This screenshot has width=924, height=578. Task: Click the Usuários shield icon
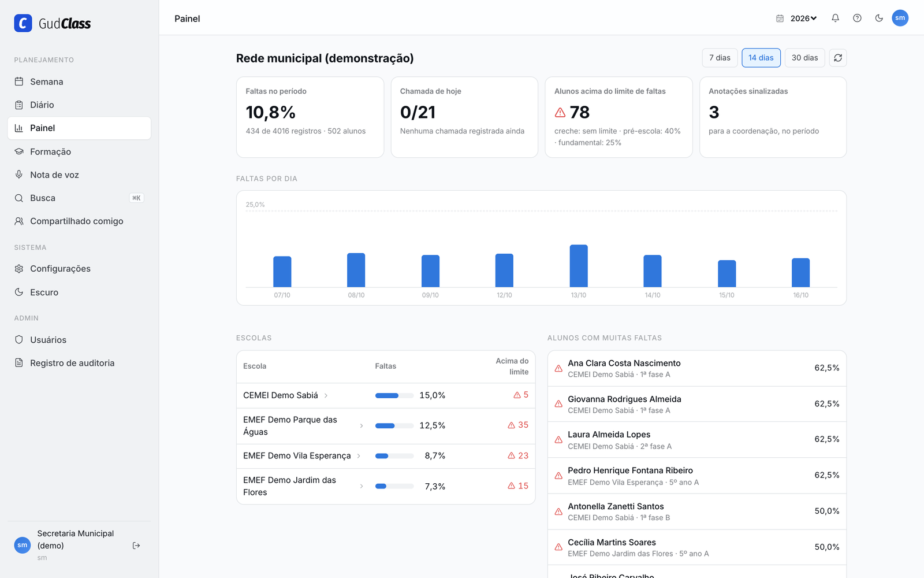click(19, 340)
